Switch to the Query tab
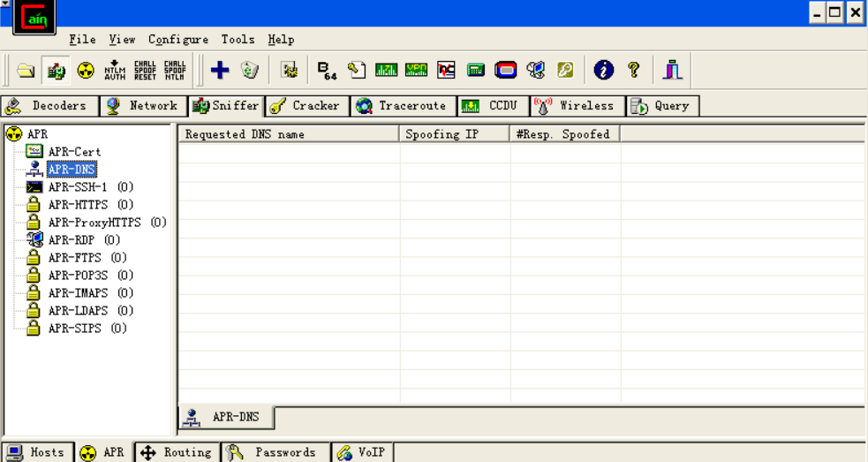 pos(662,106)
